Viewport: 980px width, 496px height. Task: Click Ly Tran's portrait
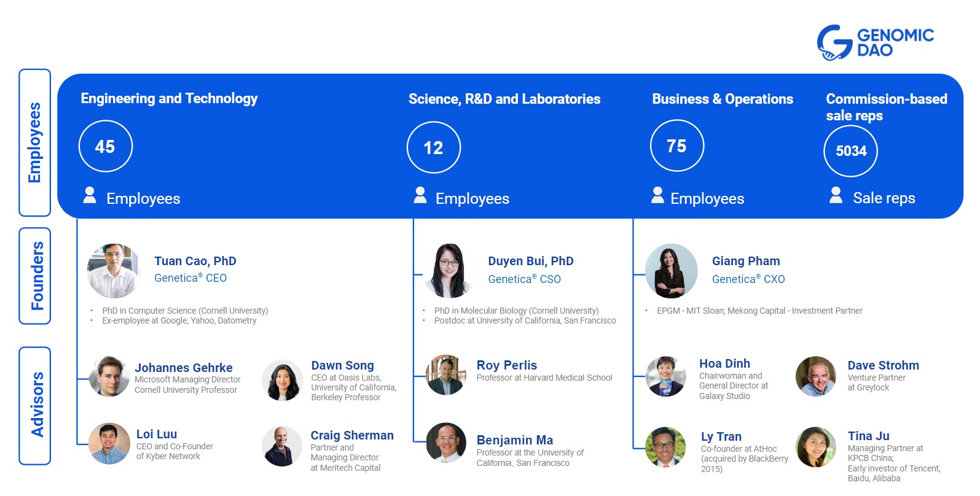666,447
